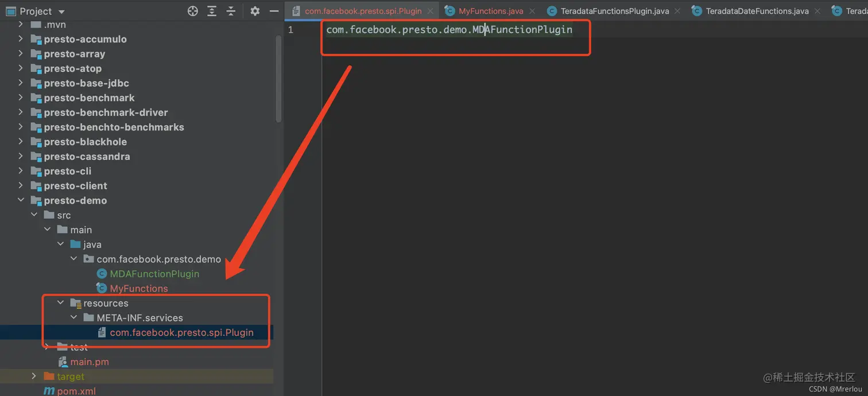Viewport: 868px width, 396px height.
Task: Click the locate in project crosshair icon
Action: click(x=193, y=11)
